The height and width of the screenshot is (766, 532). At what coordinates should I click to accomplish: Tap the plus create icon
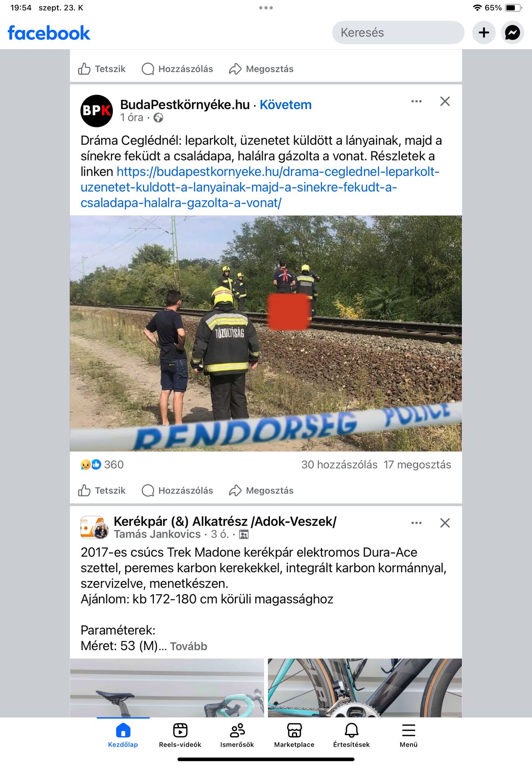tap(484, 32)
